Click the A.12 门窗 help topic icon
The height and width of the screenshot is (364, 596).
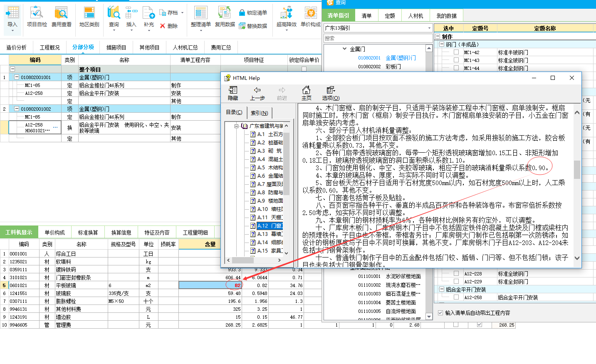coord(253,225)
